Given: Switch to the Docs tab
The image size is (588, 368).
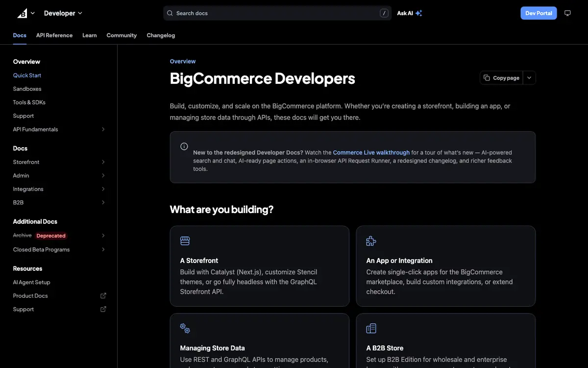Looking at the screenshot, I should coord(20,35).
